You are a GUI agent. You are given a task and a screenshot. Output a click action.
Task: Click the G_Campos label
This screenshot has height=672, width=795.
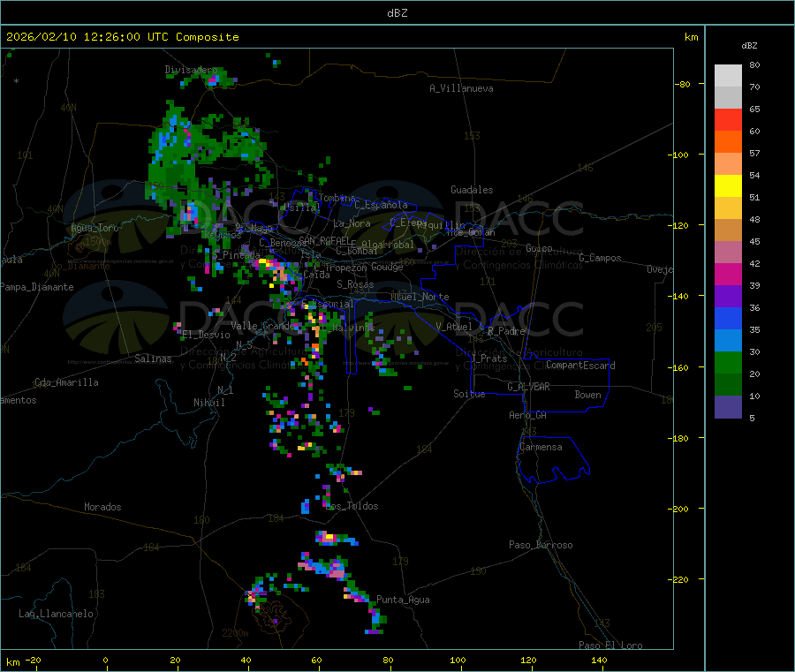click(601, 258)
